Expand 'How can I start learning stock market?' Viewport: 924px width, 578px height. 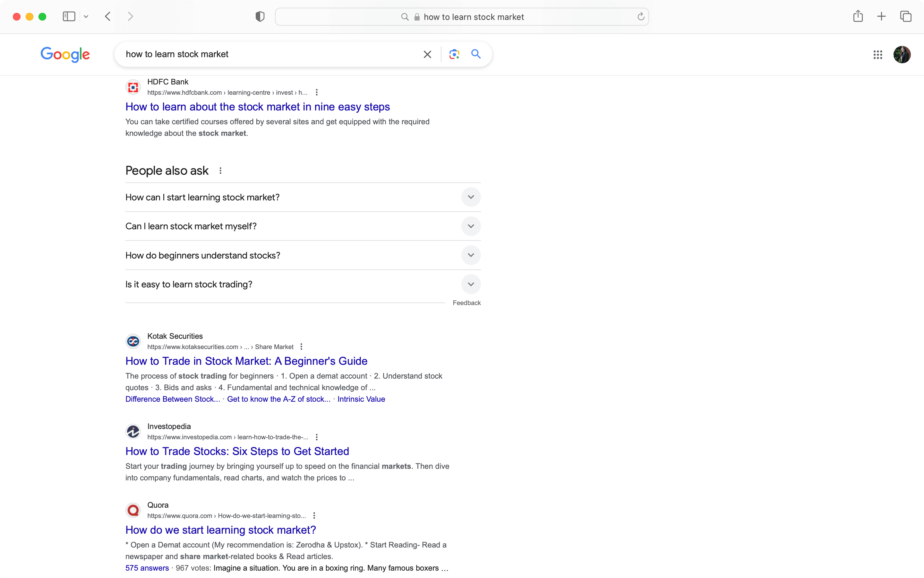click(x=303, y=197)
